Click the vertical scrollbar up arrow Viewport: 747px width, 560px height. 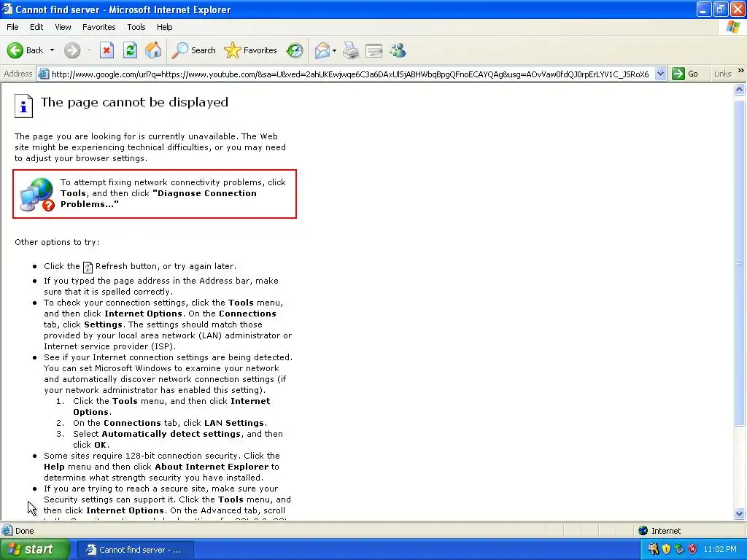coord(740,89)
